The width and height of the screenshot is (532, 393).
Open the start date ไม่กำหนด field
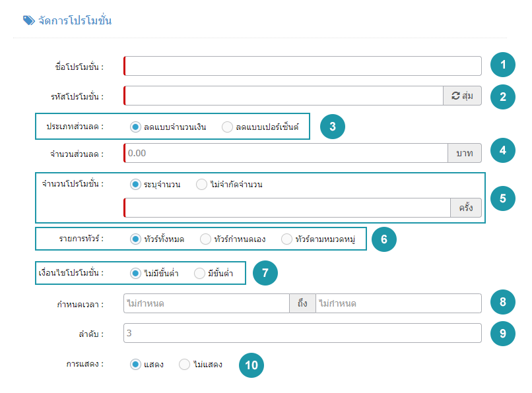[x=207, y=303]
